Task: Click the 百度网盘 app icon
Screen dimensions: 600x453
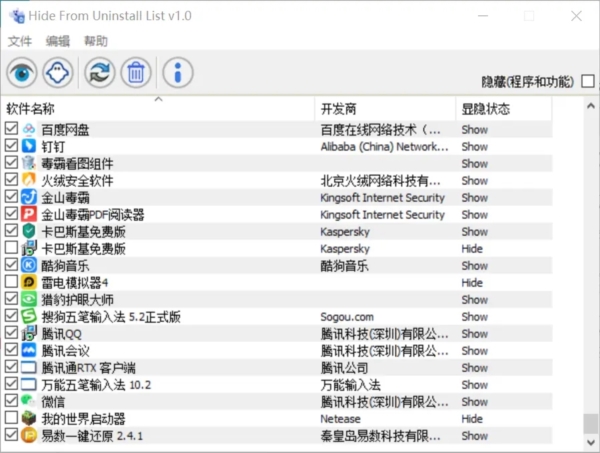Action: click(x=29, y=129)
